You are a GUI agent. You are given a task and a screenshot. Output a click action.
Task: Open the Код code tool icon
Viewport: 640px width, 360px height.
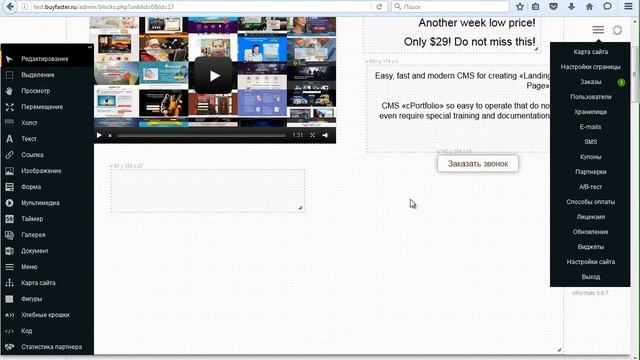(9, 331)
